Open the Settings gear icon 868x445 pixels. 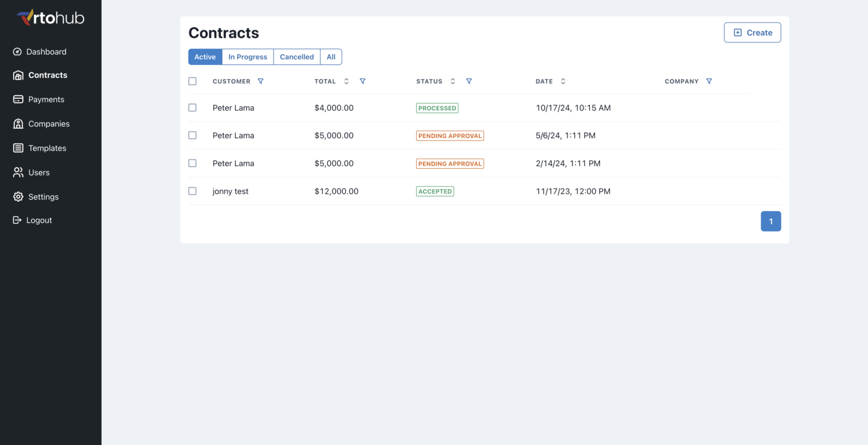[18, 197]
